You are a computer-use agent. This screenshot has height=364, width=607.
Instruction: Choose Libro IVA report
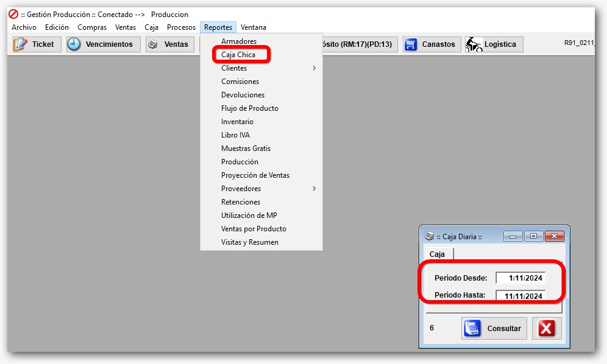point(235,135)
